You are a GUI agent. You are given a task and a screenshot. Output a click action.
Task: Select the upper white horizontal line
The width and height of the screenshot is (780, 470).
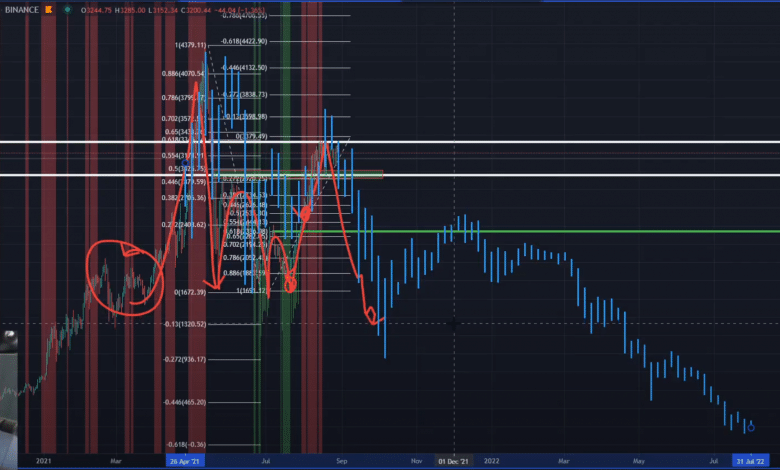[390, 142]
